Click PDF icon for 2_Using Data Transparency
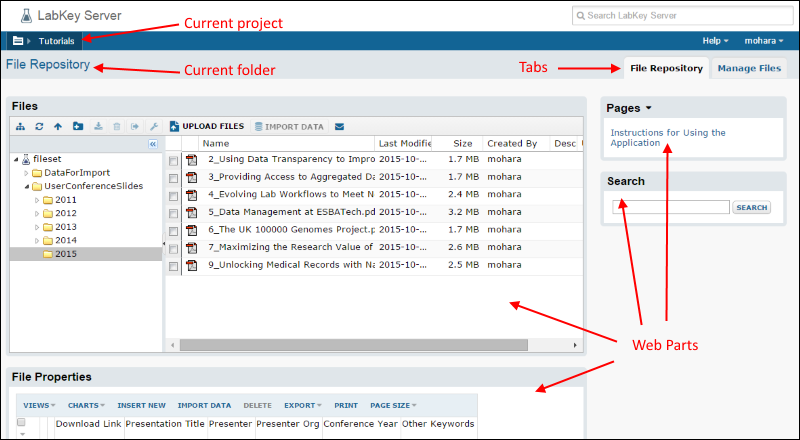 (x=192, y=160)
